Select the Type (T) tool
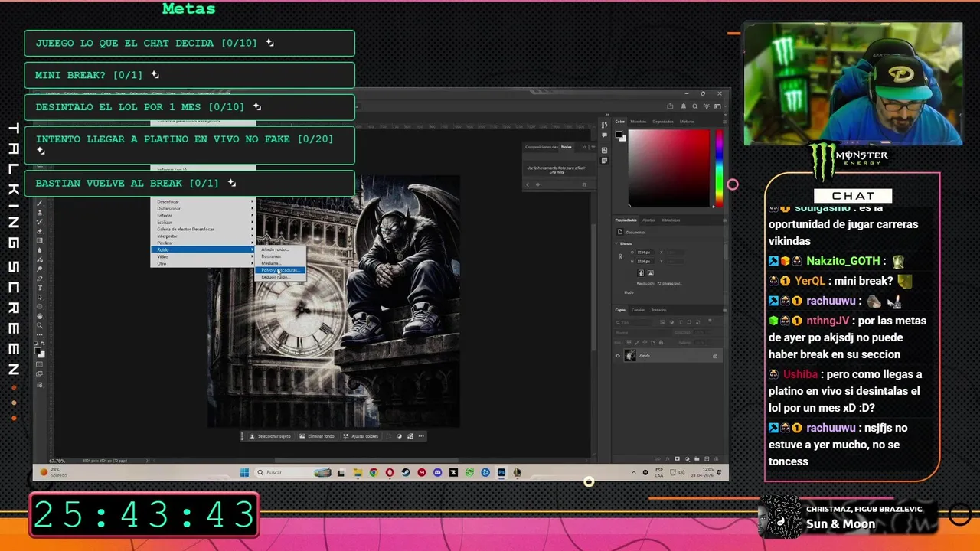 40,288
